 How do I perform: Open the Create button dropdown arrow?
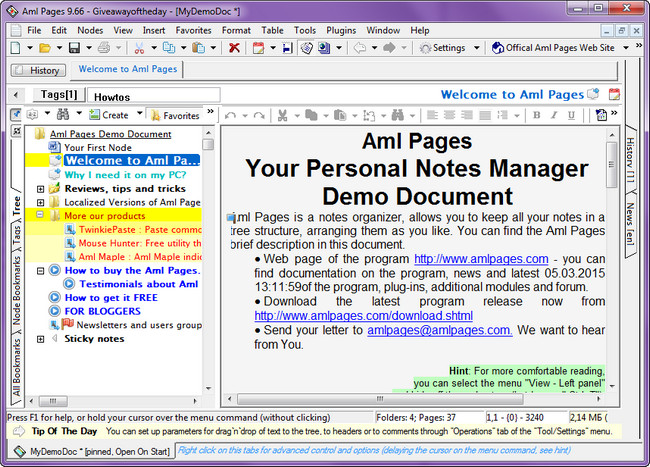140,114
